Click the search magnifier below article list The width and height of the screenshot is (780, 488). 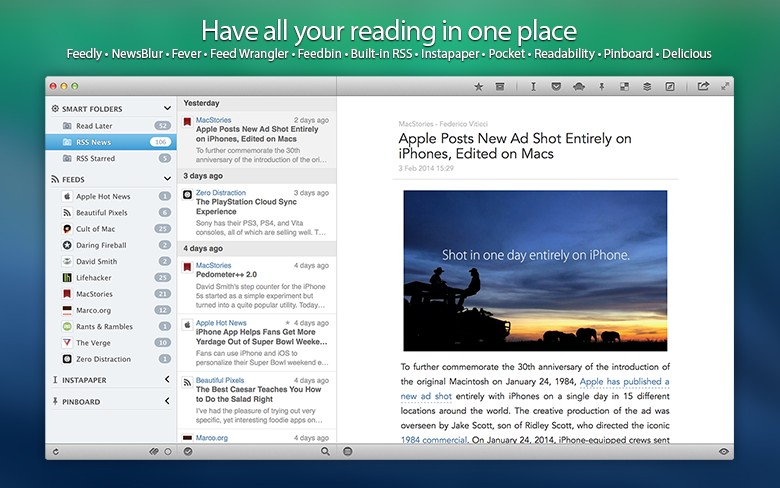pos(324,451)
